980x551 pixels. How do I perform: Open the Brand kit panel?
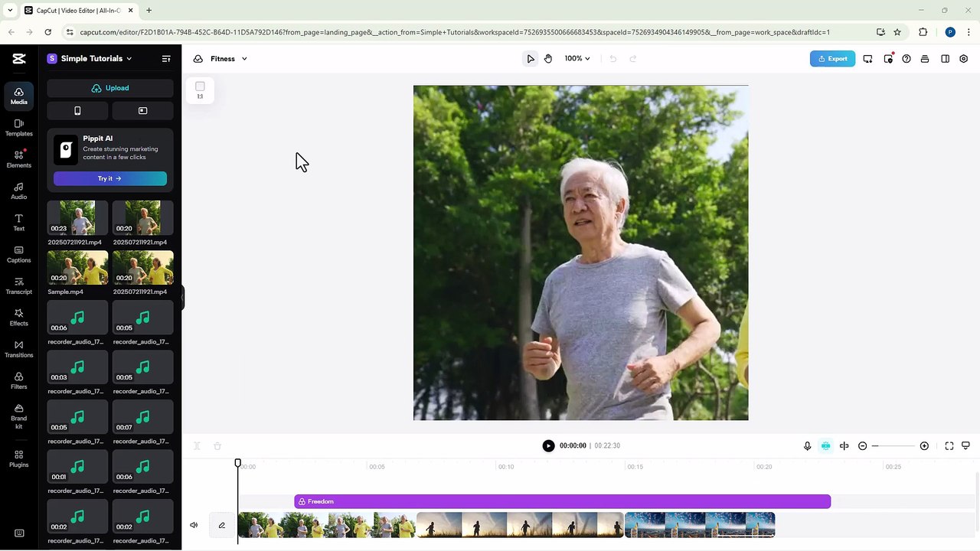pyautogui.click(x=18, y=416)
